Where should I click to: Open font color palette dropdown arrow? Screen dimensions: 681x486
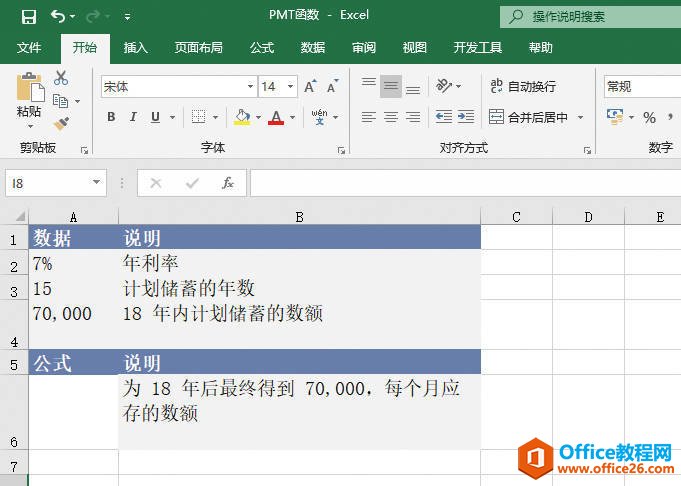pyautogui.click(x=293, y=117)
